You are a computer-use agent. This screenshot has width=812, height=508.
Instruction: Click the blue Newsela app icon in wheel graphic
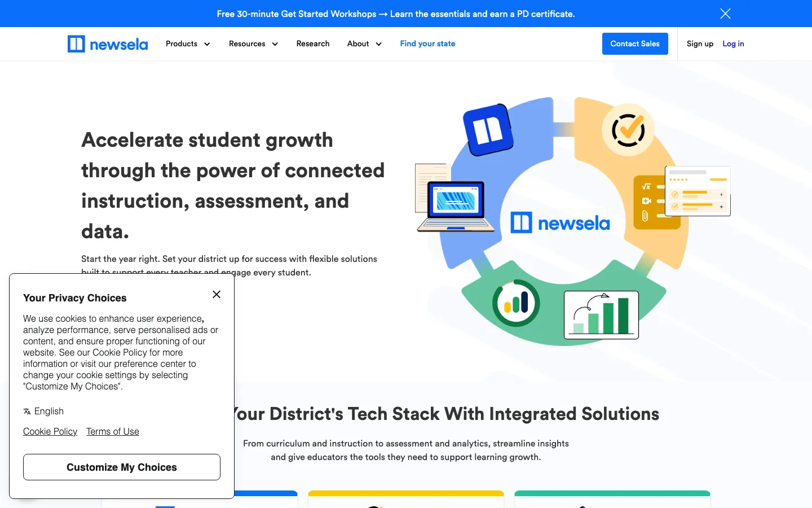488,130
